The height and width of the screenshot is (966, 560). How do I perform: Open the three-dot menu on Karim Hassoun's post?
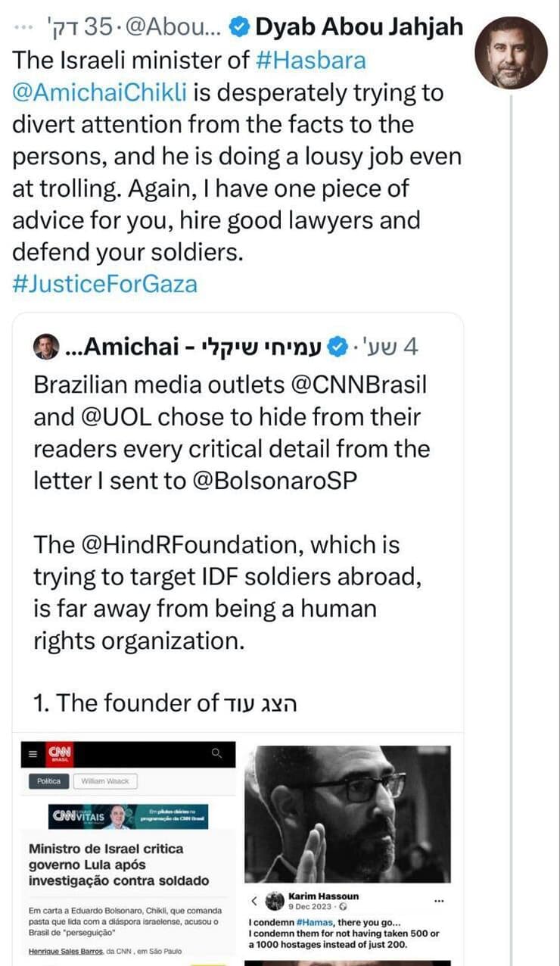click(x=439, y=901)
